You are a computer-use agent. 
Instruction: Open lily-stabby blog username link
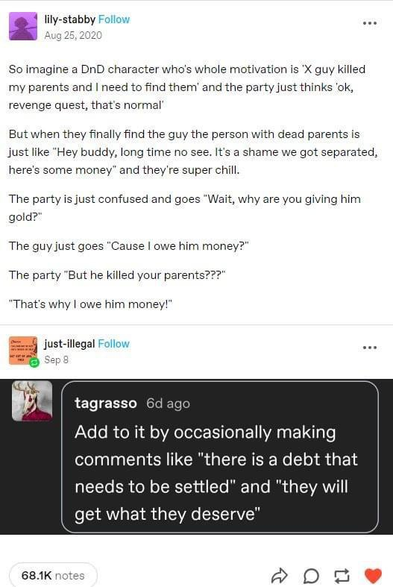tap(70, 19)
